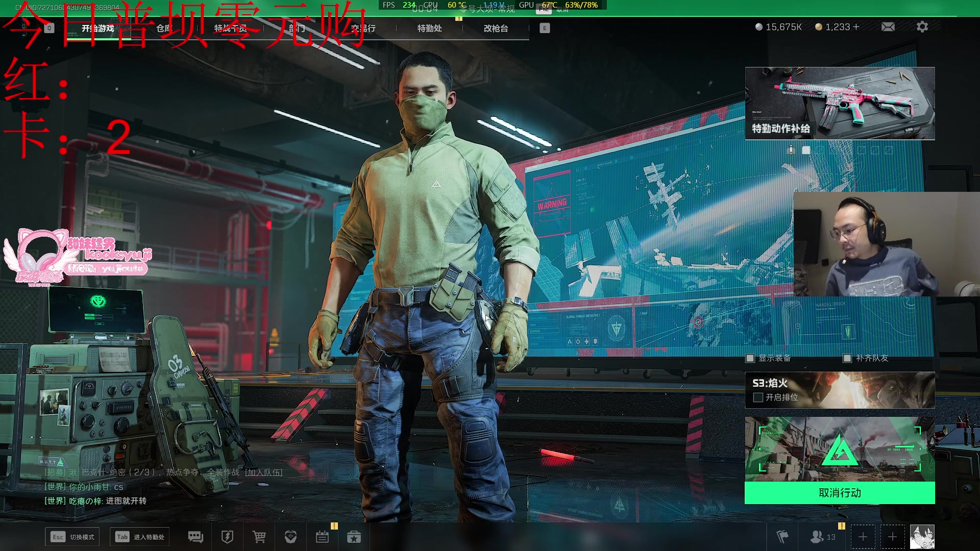Viewport: 980px width, 551px height.
Task: Toggle the 补齐队友 checkbox
Action: (x=847, y=358)
